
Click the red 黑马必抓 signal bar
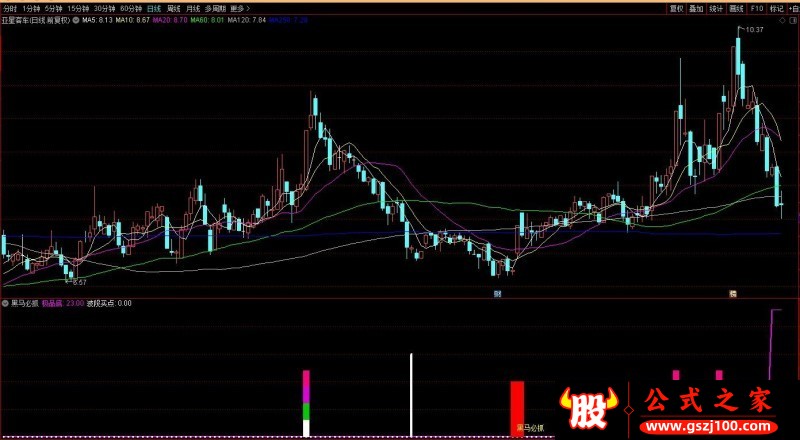(x=517, y=408)
